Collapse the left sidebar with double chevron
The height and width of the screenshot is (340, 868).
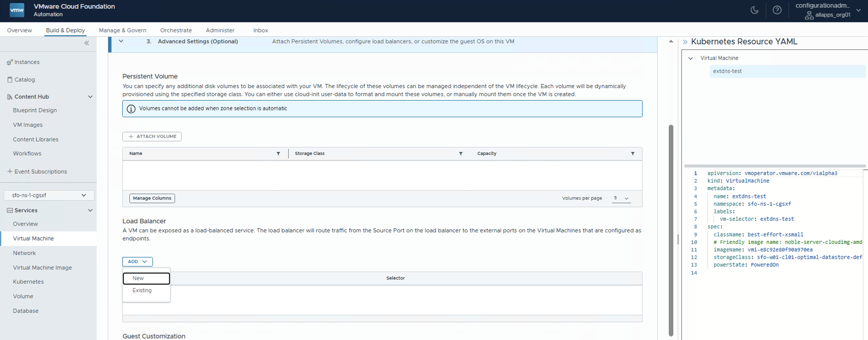tap(86, 43)
